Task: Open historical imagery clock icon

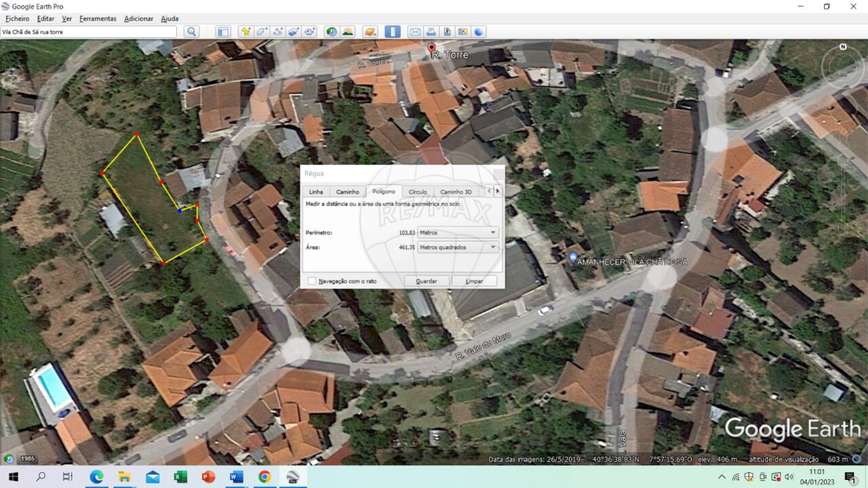Action: point(331,32)
